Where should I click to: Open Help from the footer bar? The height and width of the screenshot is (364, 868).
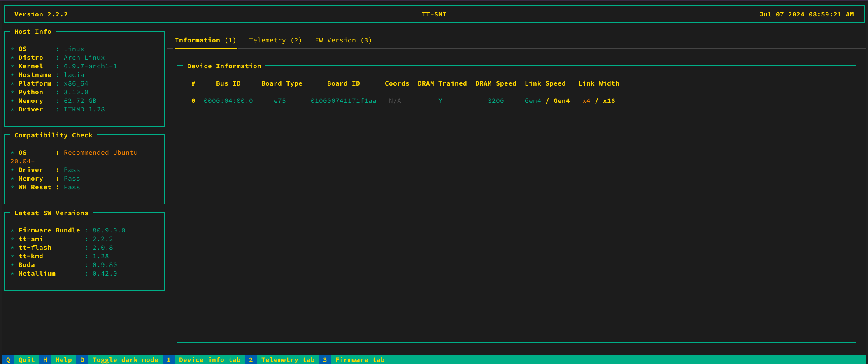pyautogui.click(x=63, y=359)
